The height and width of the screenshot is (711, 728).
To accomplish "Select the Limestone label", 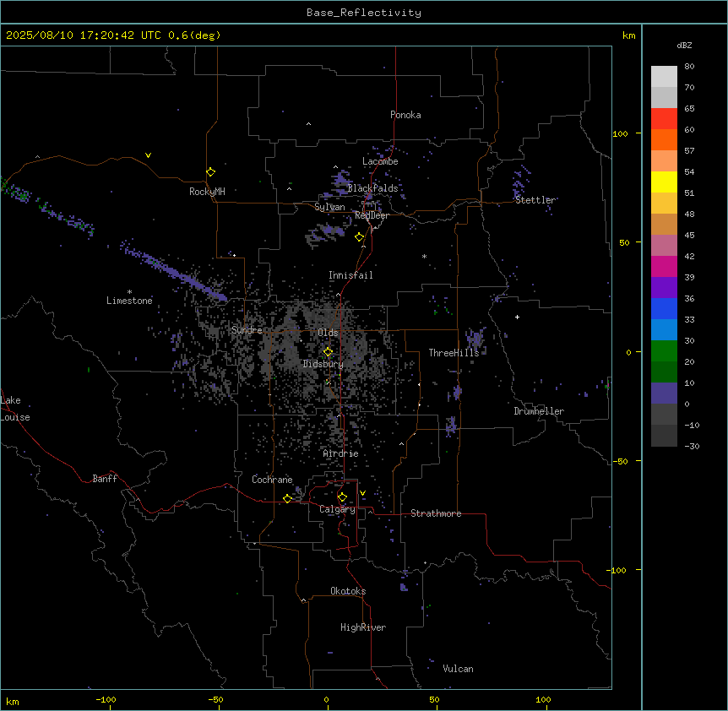I will click(x=129, y=301).
